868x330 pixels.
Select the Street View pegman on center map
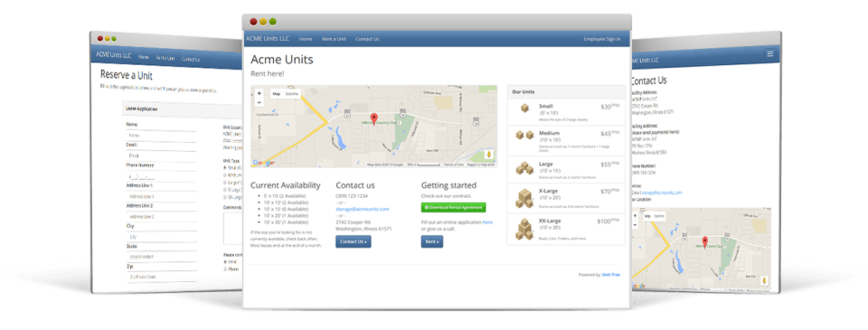pyautogui.click(x=489, y=155)
